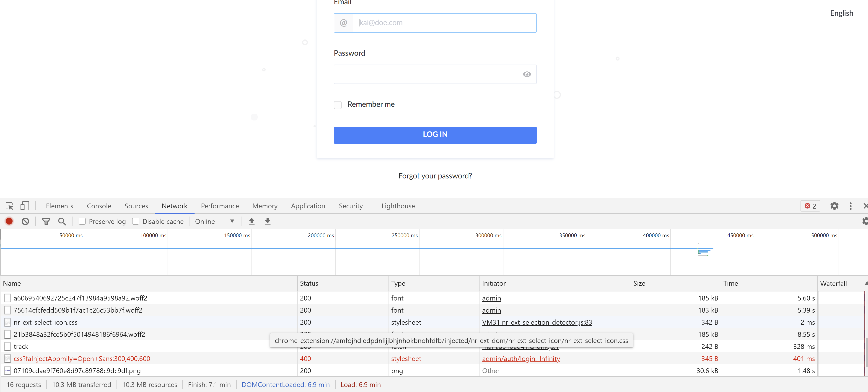Enable the Preserve log checkbox
This screenshot has height=392, width=868.
82,221
